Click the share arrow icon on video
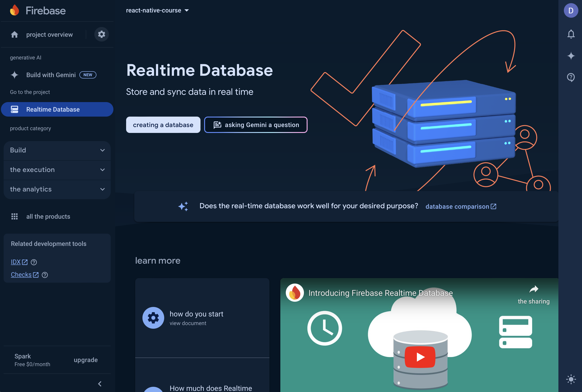 coord(534,289)
